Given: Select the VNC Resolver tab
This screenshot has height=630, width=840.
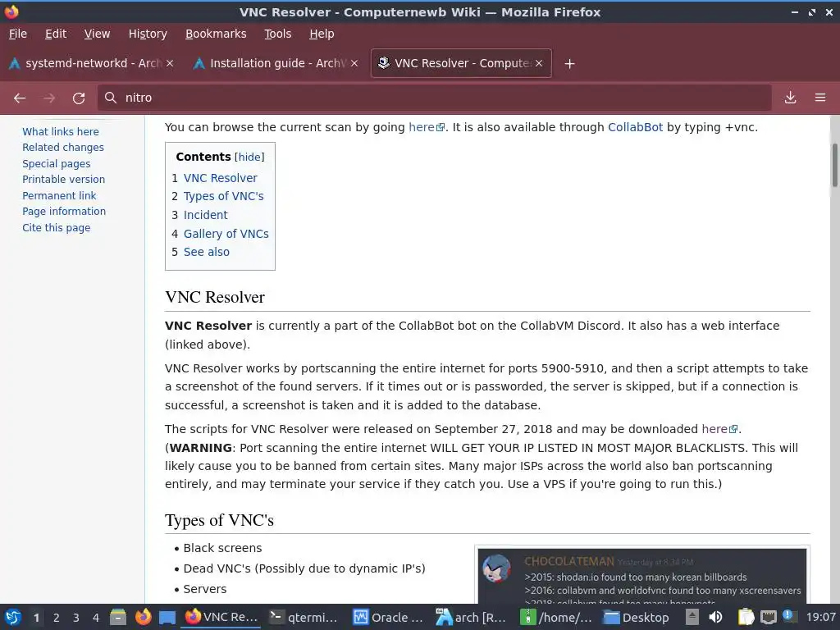Looking at the screenshot, I should click(x=461, y=63).
